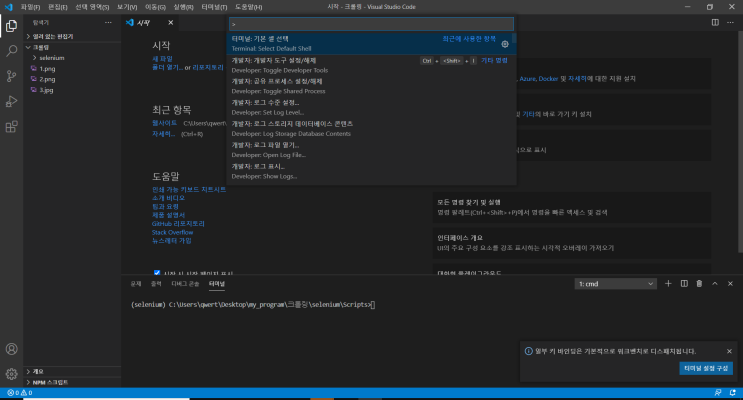Expand the NPM 스크립트 section
Viewport: 743px width, 400px height.
72,382
